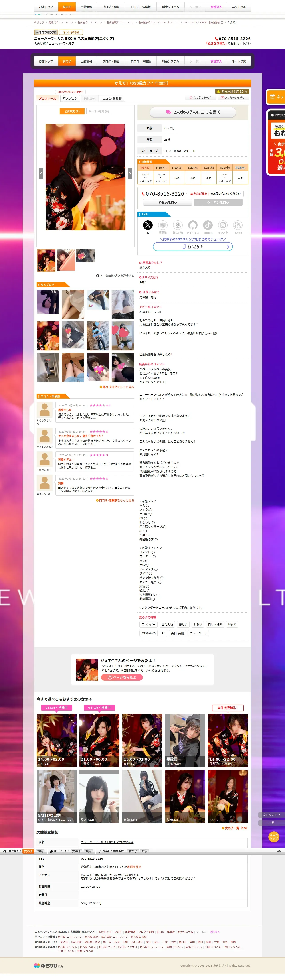This screenshot has width=285, height=980.
Task: Click the 料金表を見る button
Action: (167, 202)
